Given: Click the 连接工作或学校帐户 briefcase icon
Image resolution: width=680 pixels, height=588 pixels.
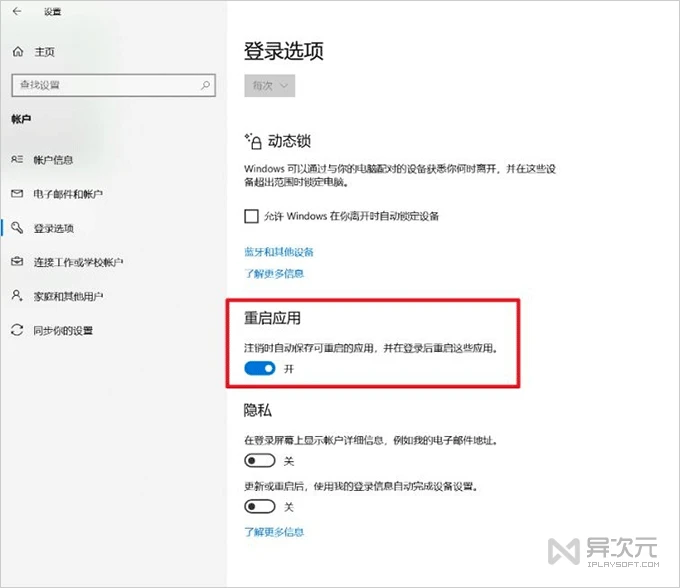Looking at the screenshot, I should click(x=16, y=262).
